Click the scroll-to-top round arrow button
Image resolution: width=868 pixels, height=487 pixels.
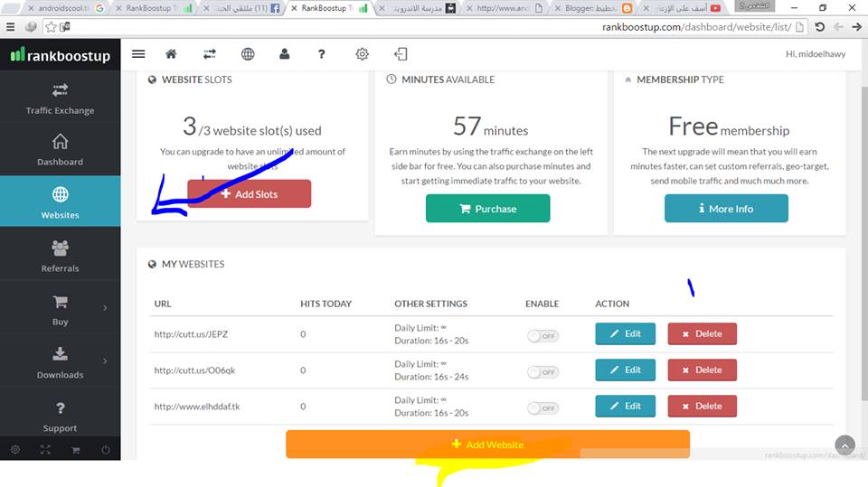pyautogui.click(x=844, y=445)
